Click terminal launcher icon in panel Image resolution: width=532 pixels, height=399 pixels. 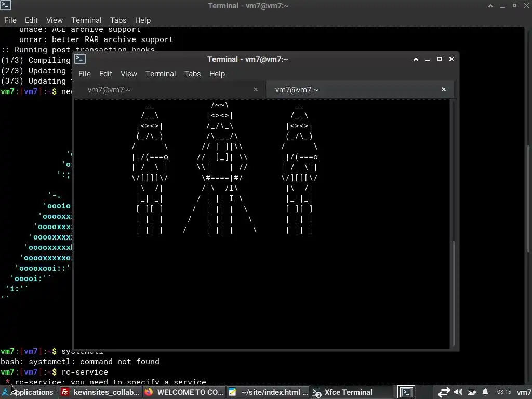[406, 392]
